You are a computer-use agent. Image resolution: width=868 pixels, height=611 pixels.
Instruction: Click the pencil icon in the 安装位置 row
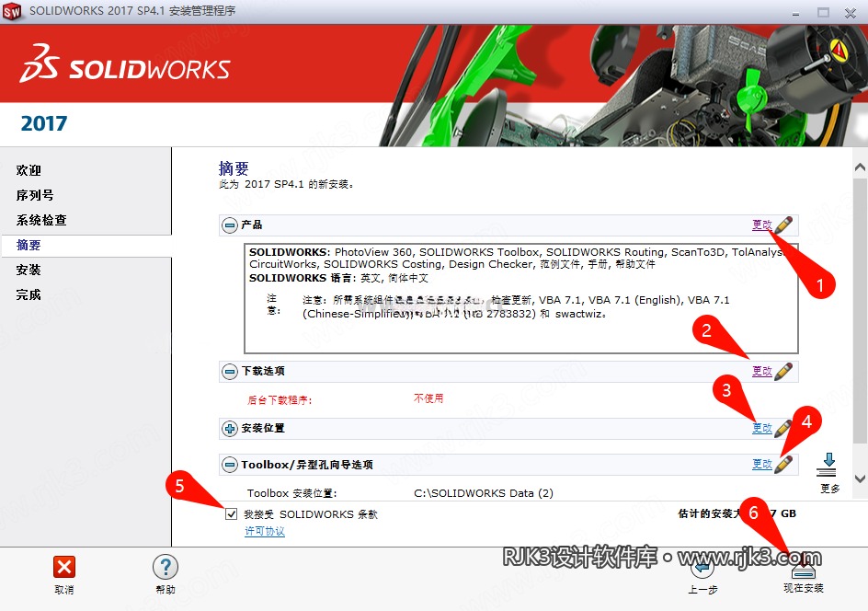782,428
